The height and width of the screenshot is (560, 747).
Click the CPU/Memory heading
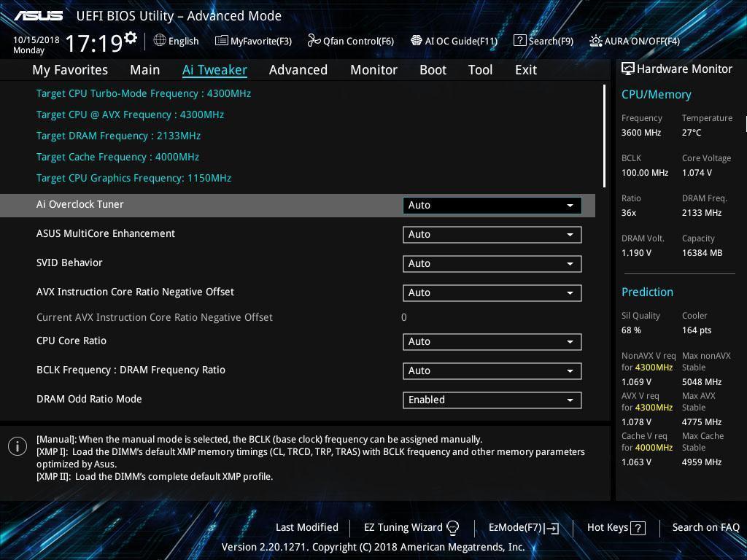click(656, 94)
